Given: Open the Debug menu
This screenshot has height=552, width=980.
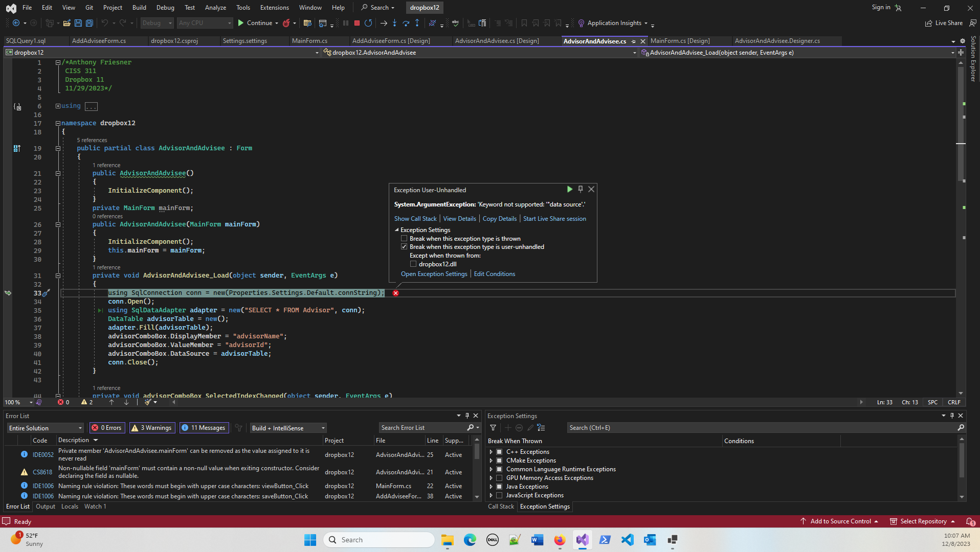Looking at the screenshot, I should pyautogui.click(x=165, y=8).
